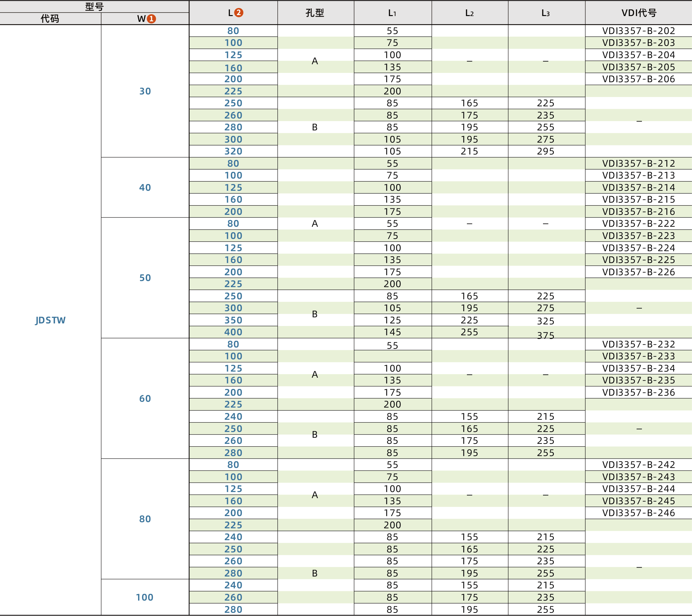Viewport: 692px width, 616px height.
Task: Click the VDI3357-B-235 cell
Action: coord(638,380)
